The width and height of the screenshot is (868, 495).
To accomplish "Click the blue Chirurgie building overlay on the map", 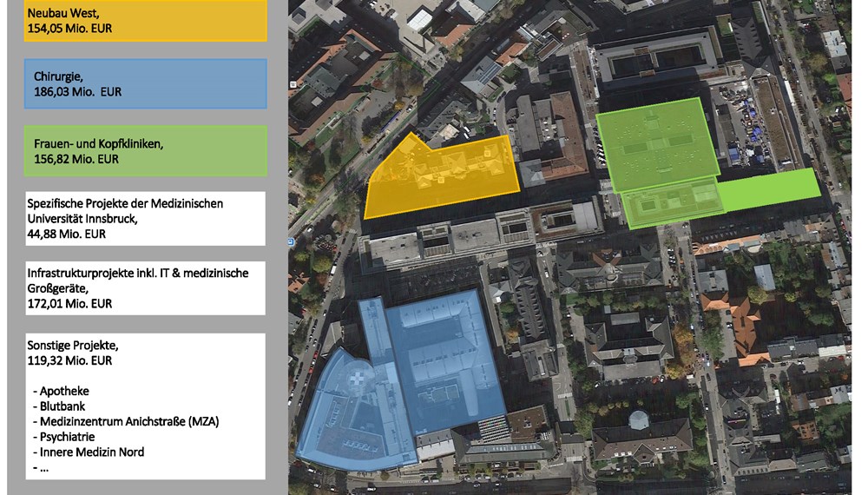I will 401,382.
